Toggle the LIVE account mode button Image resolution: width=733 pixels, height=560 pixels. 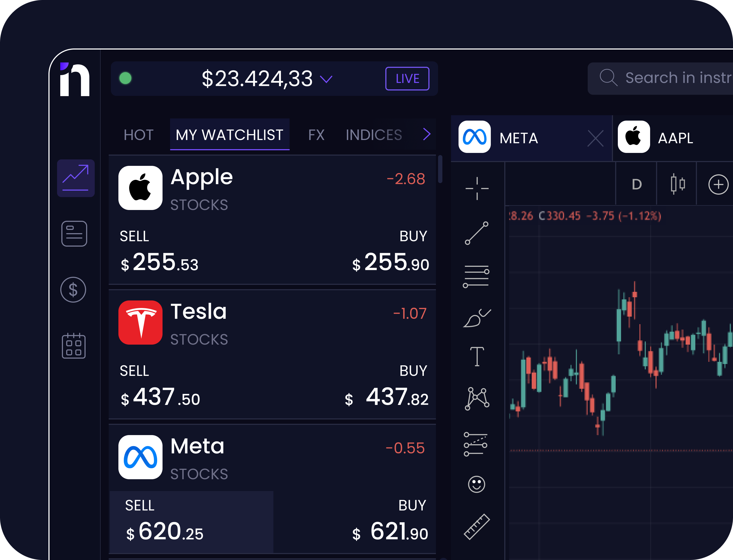click(x=407, y=79)
